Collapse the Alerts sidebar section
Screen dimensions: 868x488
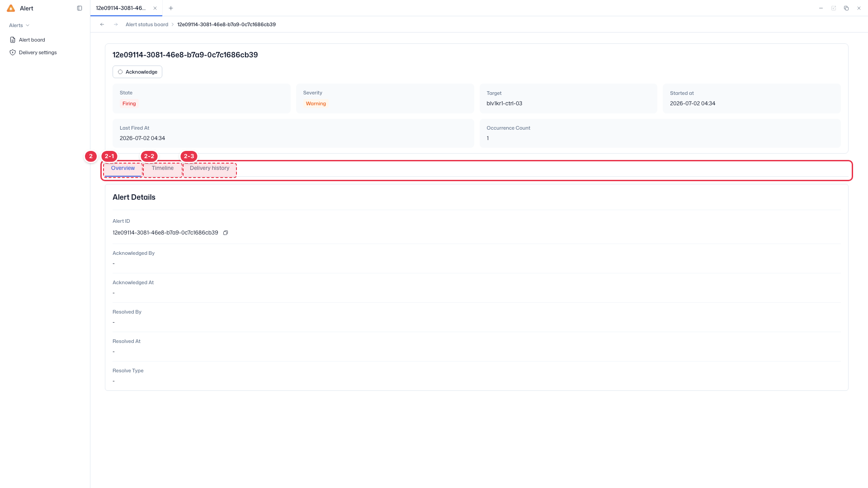click(x=19, y=25)
